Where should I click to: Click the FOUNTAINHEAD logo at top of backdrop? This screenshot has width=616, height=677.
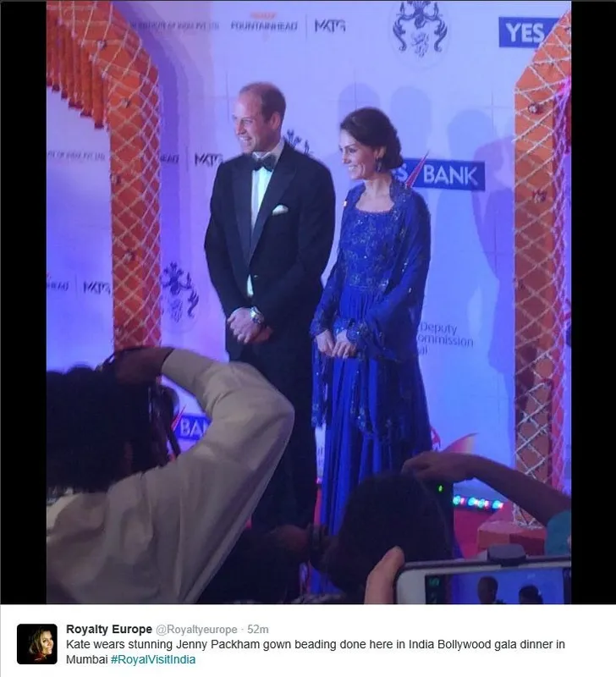[264, 25]
